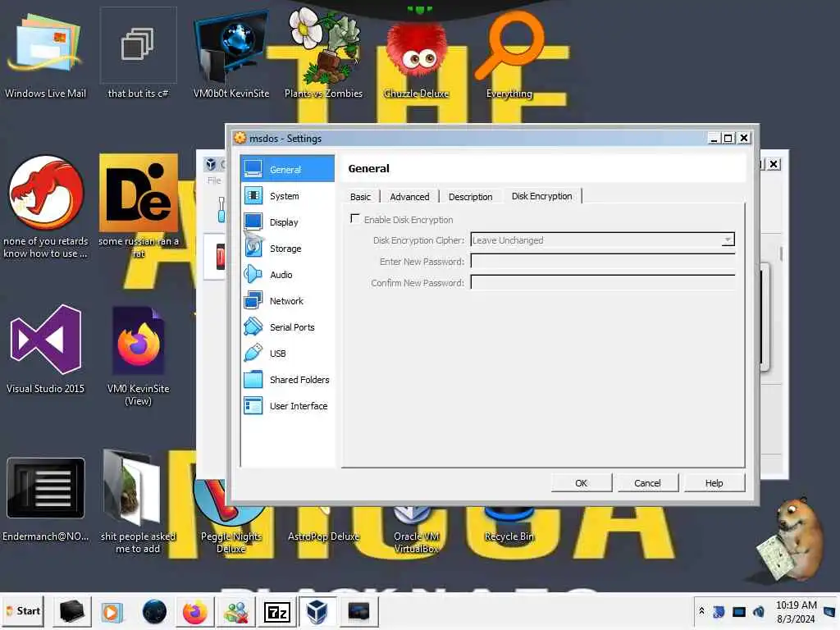Click the network tray icon
The image size is (840, 630).
(x=739, y=611)
